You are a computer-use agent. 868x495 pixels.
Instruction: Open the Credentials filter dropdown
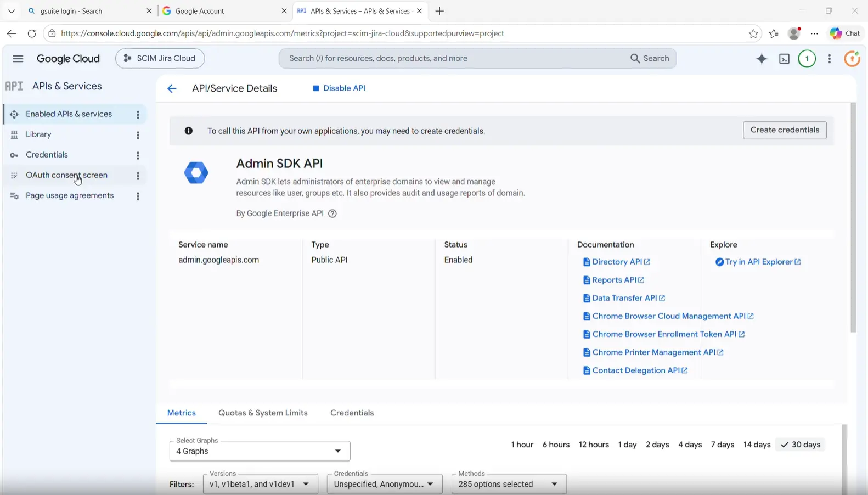click(x=385, y=484)
